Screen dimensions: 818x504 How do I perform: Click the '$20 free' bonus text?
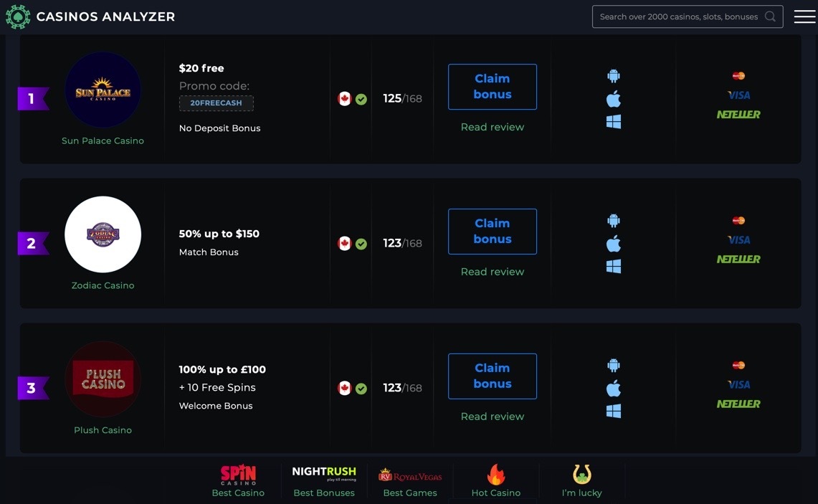201,68
